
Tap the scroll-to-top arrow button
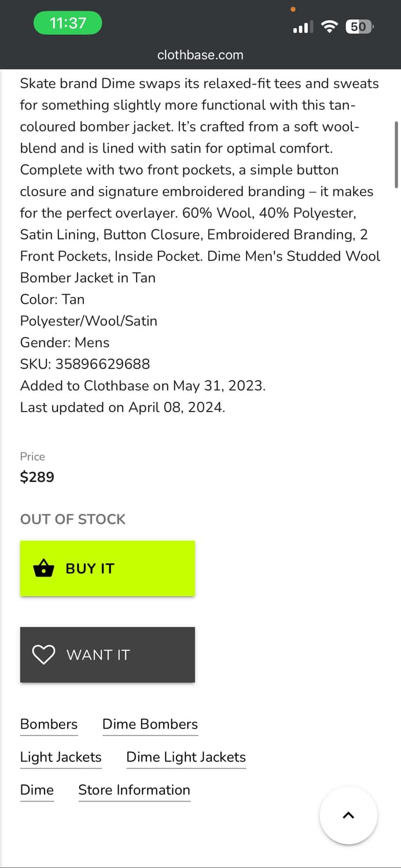click(x=348, y=815)
